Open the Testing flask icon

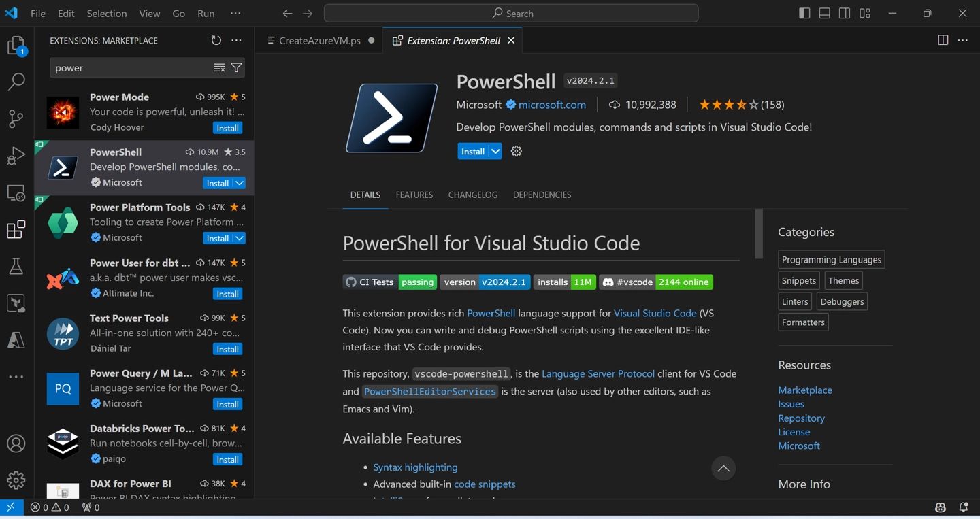pos(16,266)
